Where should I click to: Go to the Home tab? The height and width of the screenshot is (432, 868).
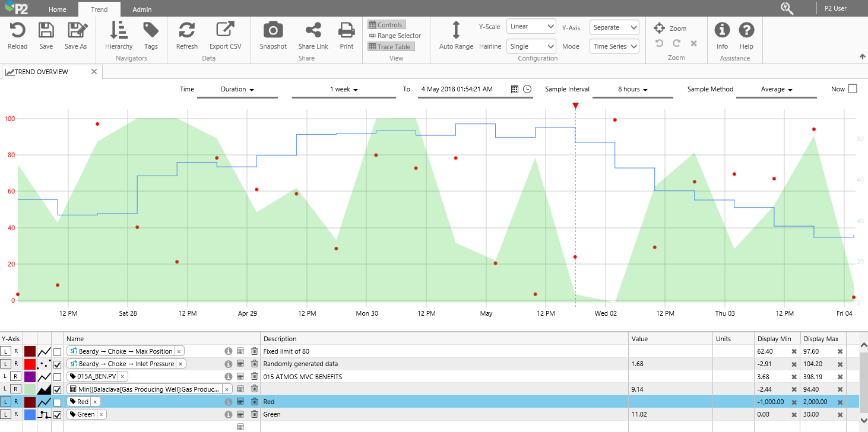coord(58,9)
